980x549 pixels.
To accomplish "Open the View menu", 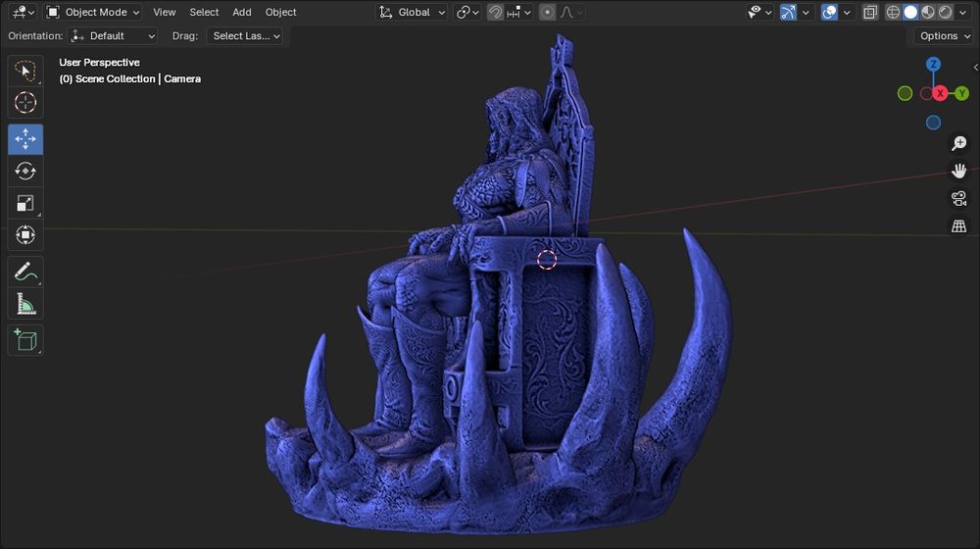I will (x=165, y=13).
